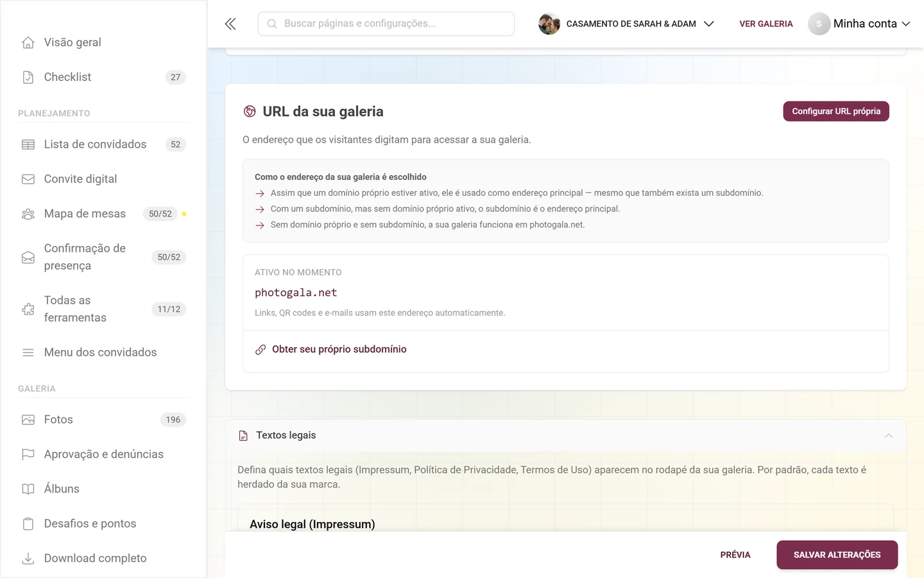The width and height of the screenshot is (924, 578).
Task: Click the Menu dos convidados hamburger icon
Action: click(x=28, y=353)
